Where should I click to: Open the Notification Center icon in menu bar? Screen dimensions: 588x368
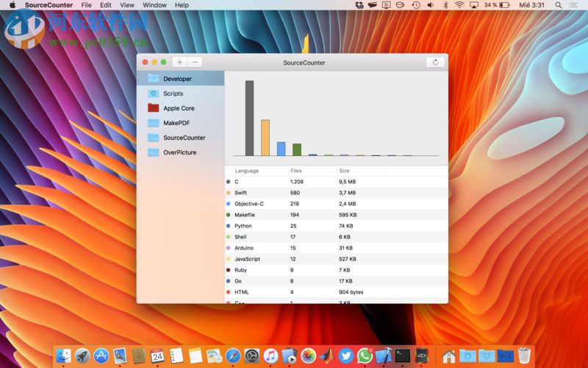click(x=573, y=5)
